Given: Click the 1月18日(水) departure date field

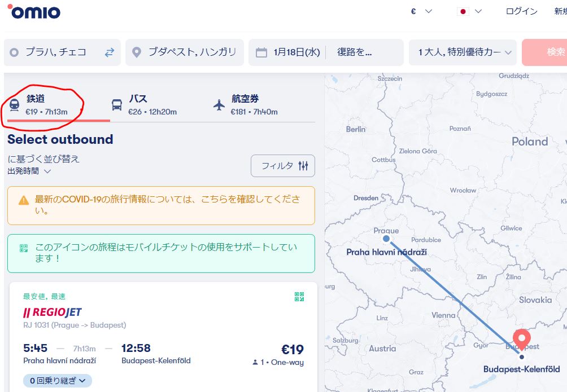Looking at the screenshot, I should click(296, 52).
